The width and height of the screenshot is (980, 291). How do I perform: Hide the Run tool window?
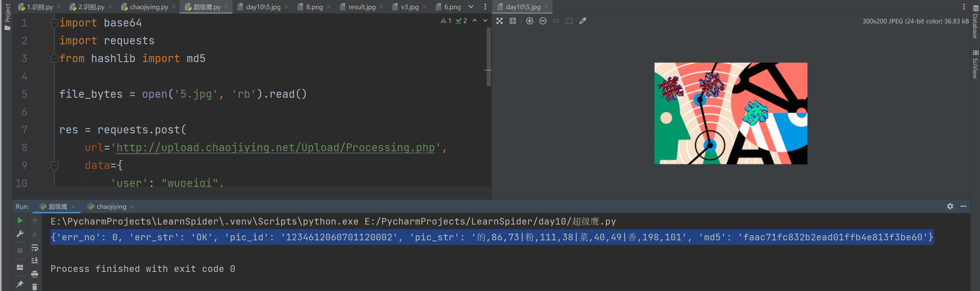click(x=963, y=206)
